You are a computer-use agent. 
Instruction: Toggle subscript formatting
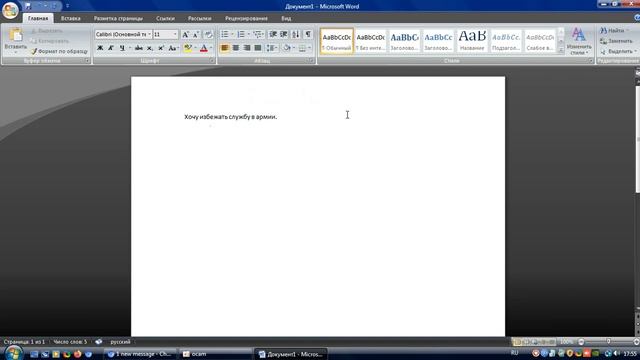[x=150, y=48]
